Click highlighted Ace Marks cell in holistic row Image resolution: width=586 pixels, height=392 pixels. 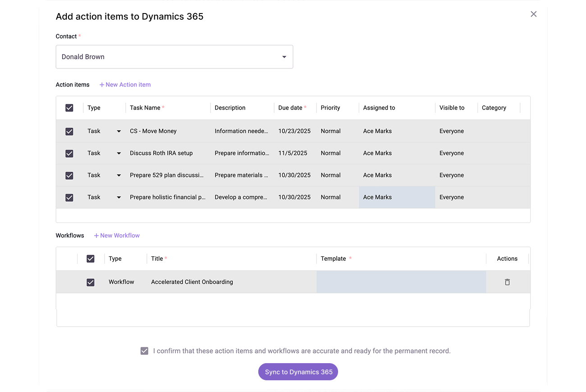pyautogui.click(x=397, y=197)
